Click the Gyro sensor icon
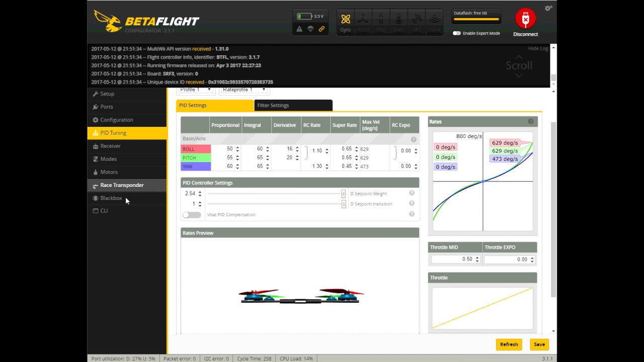This screenshot has width=644, height=362. pos(346,23)
